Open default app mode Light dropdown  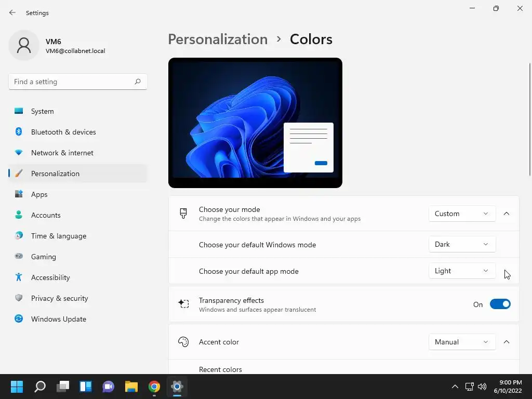pyautogui.click(x=462, y=271)
